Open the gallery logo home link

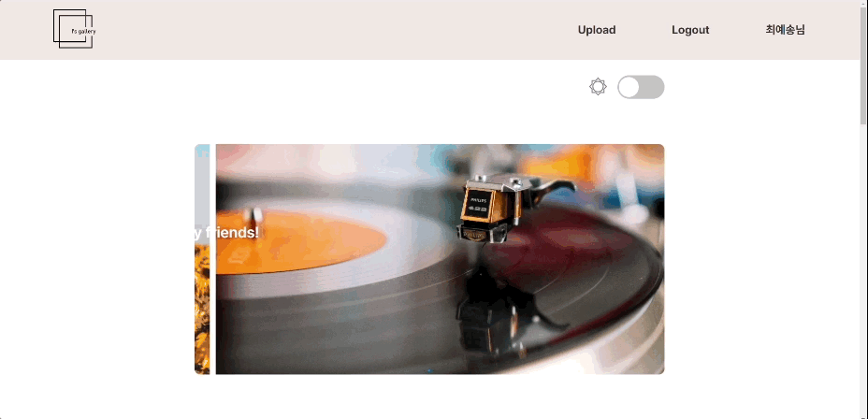(74, 29)
